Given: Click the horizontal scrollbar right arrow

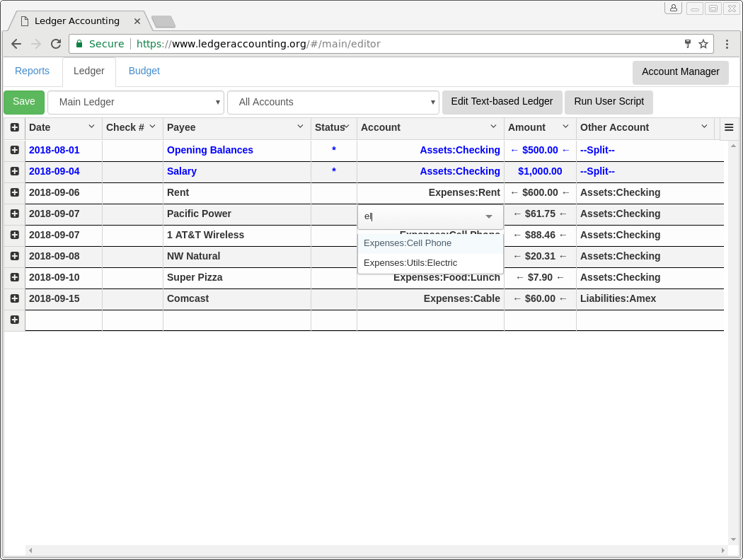Looking at the screenshot, I should [x=723, y=550].
